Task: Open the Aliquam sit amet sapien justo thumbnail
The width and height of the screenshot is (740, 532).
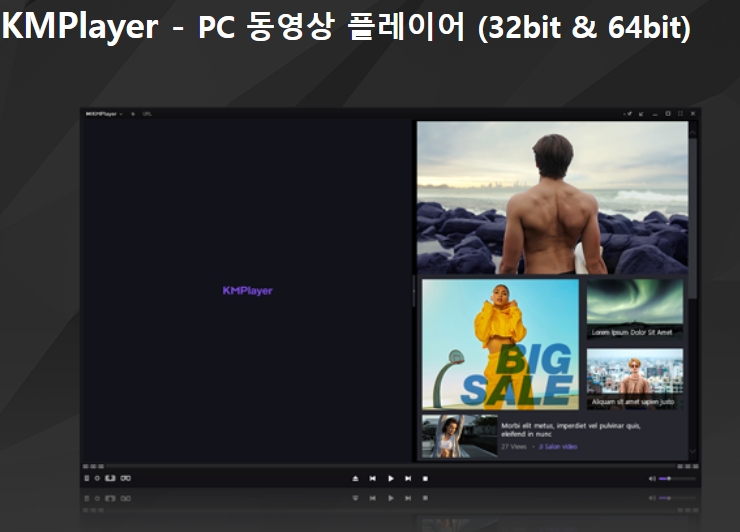Action: coord(635,379)
